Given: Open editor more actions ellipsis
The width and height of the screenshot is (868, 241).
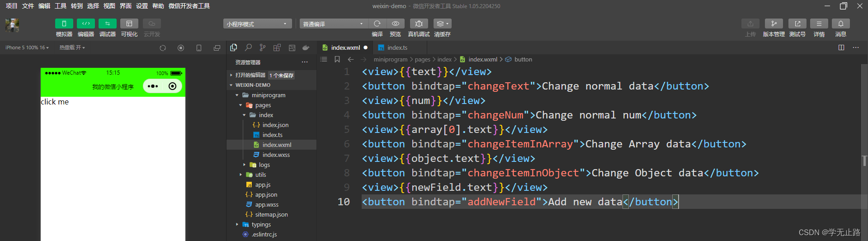Looking at the screenshot, I should 856,47.
